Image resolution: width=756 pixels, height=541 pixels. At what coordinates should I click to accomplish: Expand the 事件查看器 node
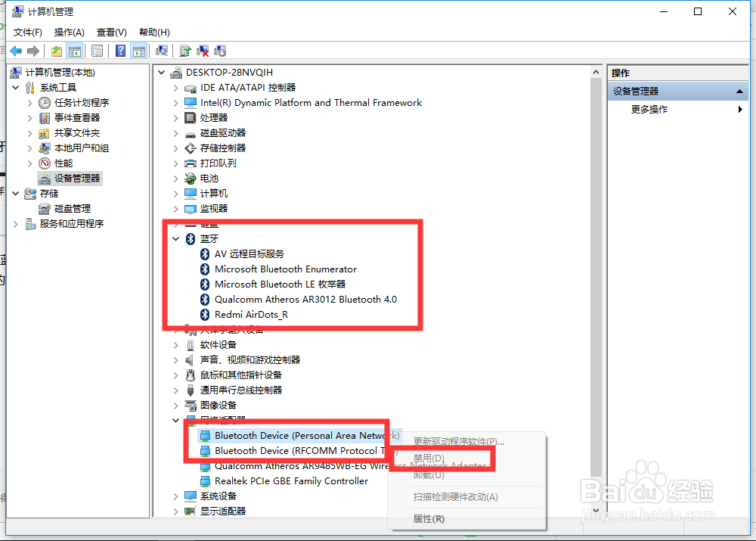[x=30, y=118]
